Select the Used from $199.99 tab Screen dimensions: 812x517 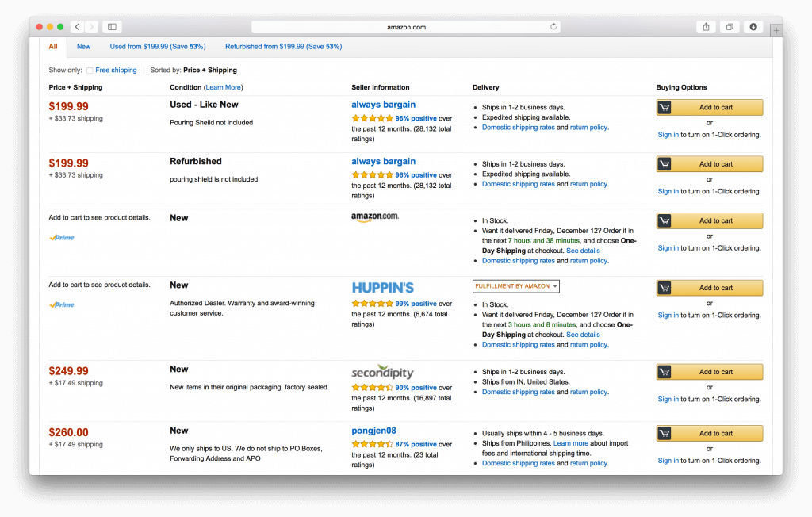[x=159, y=47]
